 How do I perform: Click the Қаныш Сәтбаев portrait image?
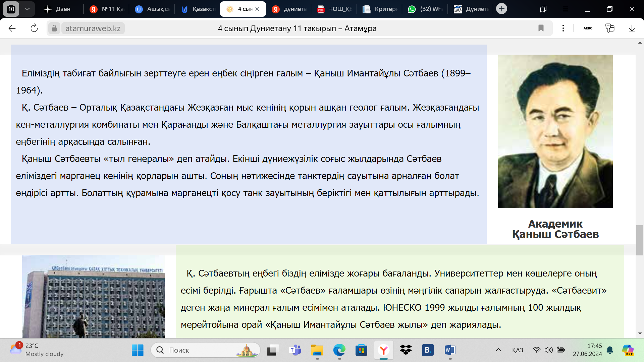click(x=555, y=131)
